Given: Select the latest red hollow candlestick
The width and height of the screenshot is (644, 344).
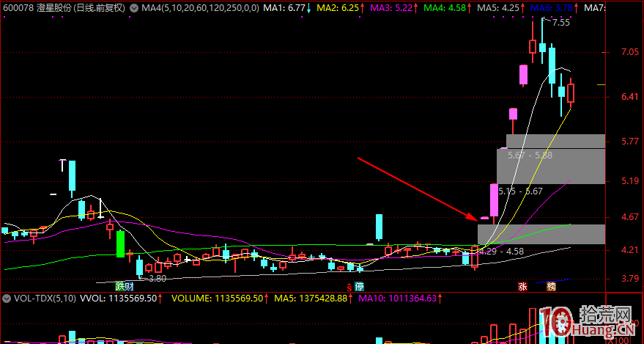Looking at the screenshot, I should (571, 93).
